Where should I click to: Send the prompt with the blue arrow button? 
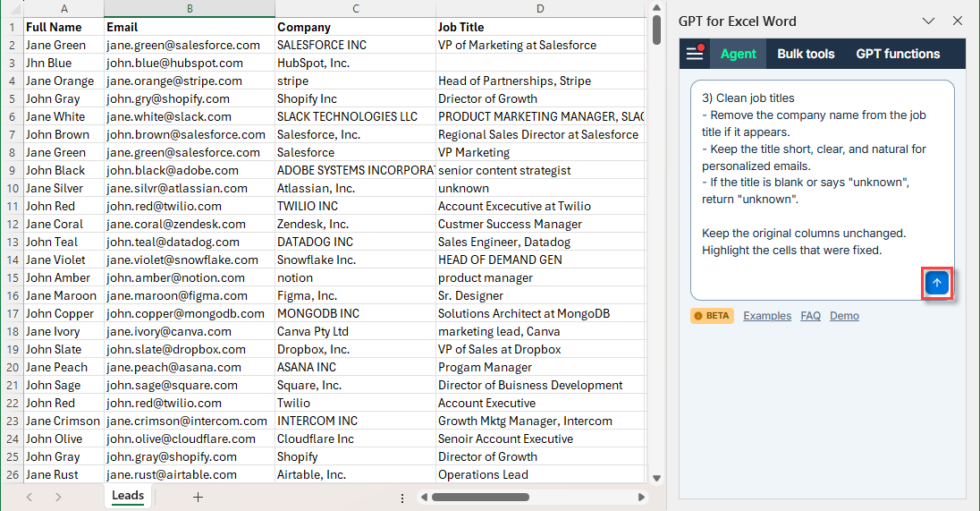click(x=936, y=284)
